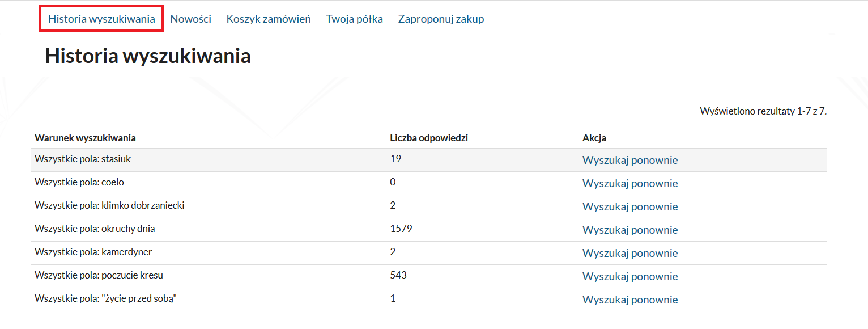The image size is (868, 329).
Task: Open Zaproponuj zakup page
Action: click(441, 19)
